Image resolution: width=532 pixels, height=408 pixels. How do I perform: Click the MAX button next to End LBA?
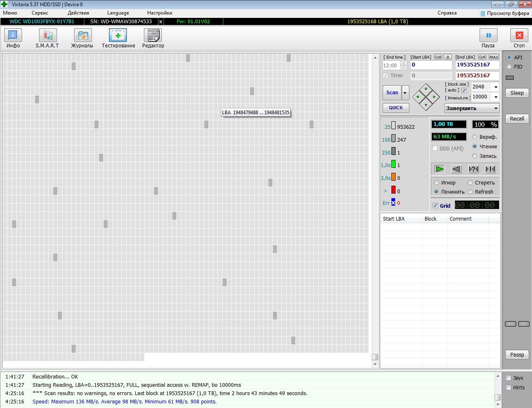tap(494, 57)
